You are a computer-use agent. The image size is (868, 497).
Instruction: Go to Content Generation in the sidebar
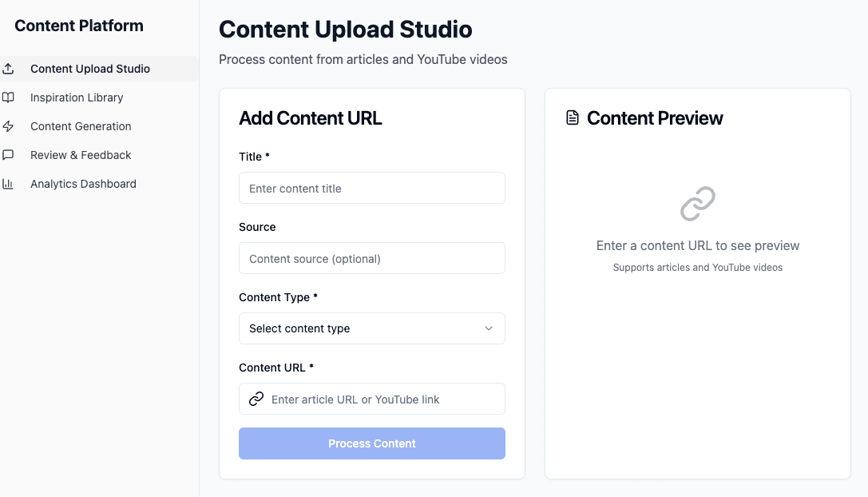100,126
